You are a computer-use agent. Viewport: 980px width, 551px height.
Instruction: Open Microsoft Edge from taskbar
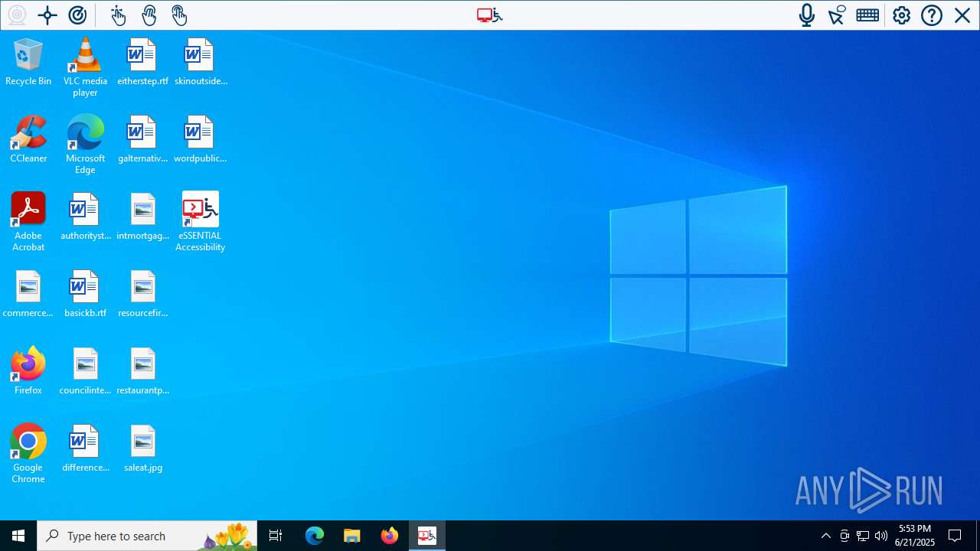click(315, 536)
